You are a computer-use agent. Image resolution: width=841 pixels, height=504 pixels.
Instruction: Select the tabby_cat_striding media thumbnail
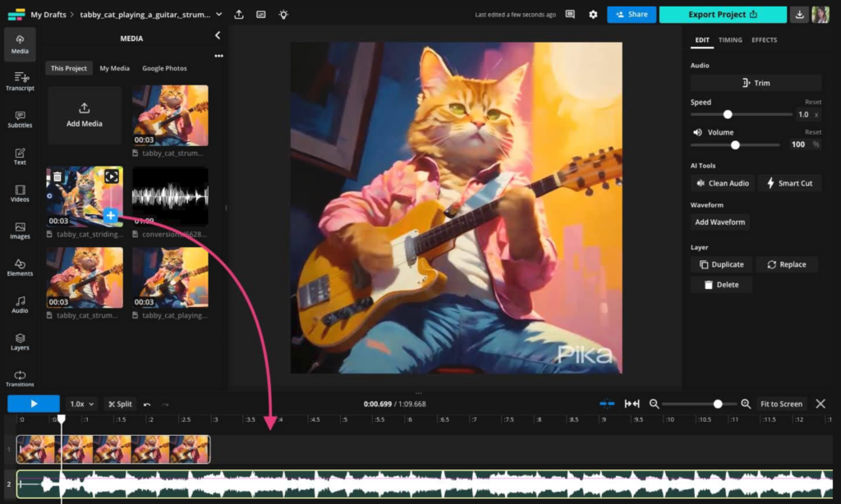coord(84,195)
